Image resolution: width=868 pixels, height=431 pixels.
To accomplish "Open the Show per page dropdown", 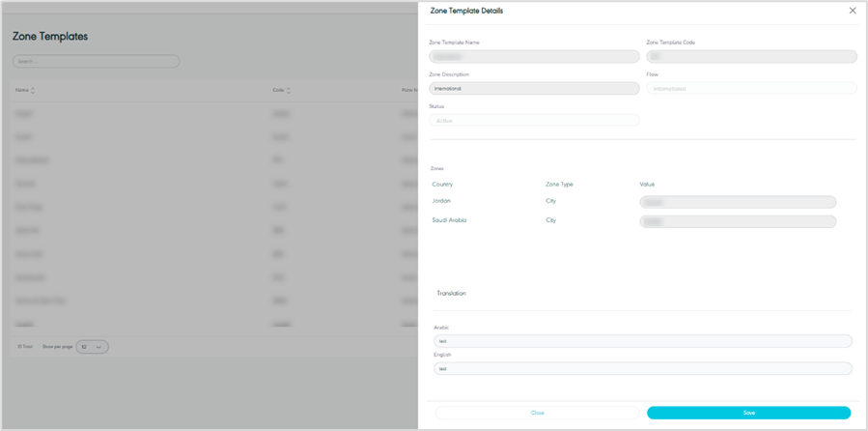I will [x=93, y=347].
